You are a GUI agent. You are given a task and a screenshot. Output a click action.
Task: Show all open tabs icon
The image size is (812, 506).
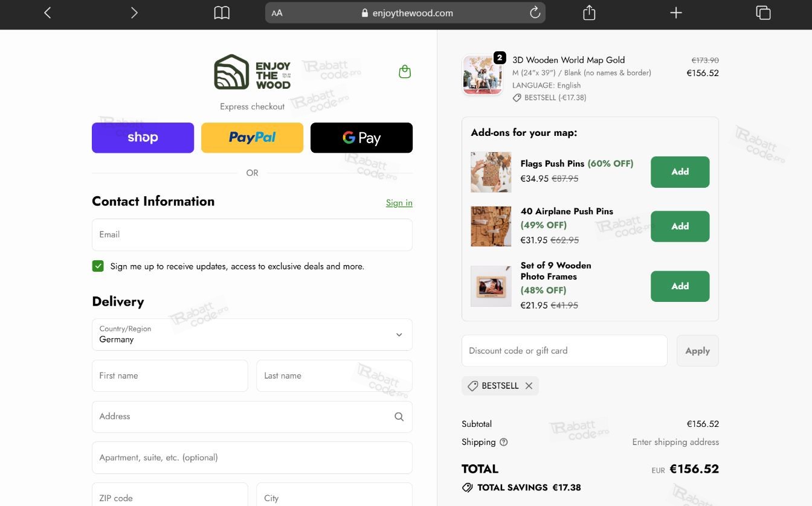coord(763,13)
